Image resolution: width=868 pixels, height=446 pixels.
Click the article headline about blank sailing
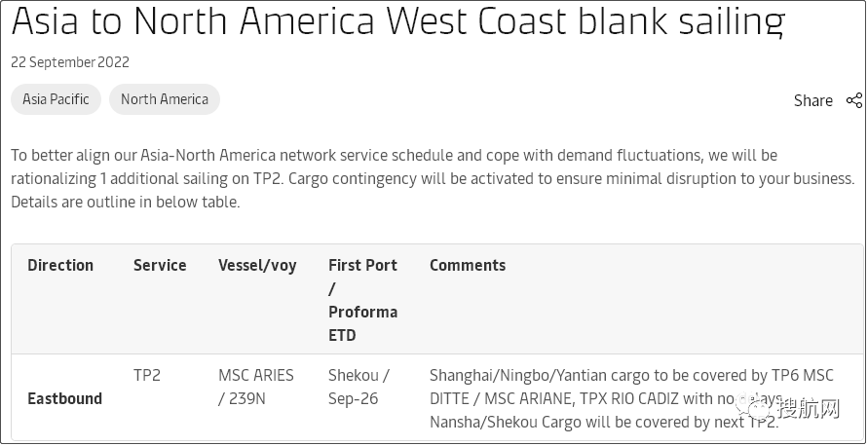coord(397,19)
